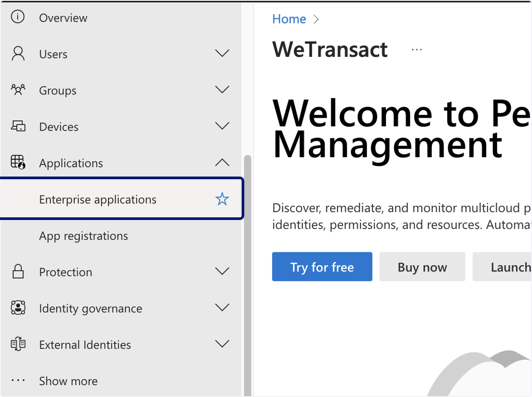Click the Devices icon in sidebar

[18, 126]
